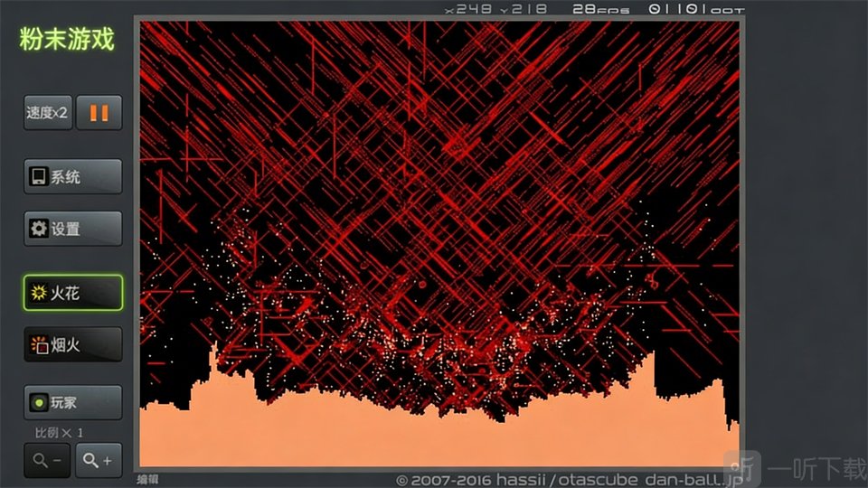Open the hassii / otascube dan-ball.jp copyright link
The width and height of the screenshot is (868, 488).
[x=568, y=479]
